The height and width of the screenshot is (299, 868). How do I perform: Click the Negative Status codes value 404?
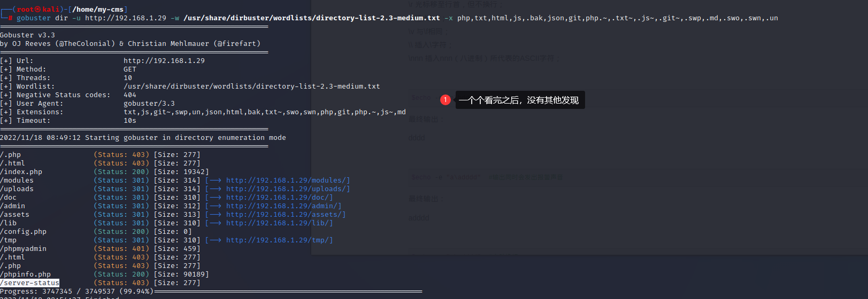130,95
